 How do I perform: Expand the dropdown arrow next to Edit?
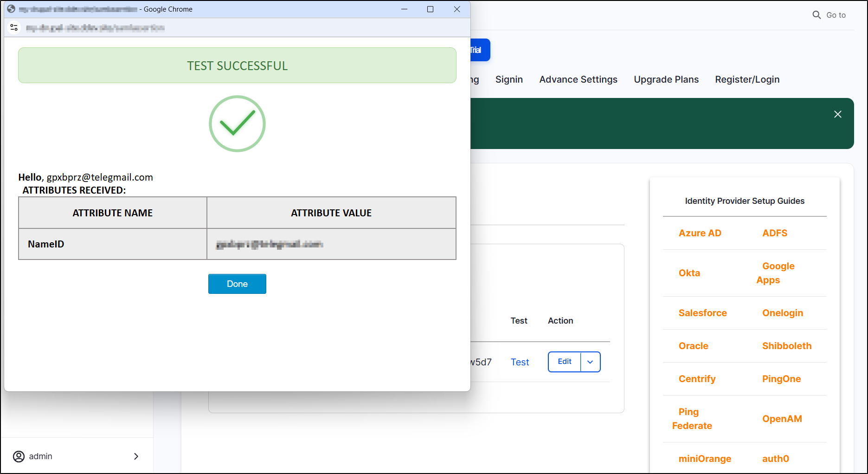(590, 362)
